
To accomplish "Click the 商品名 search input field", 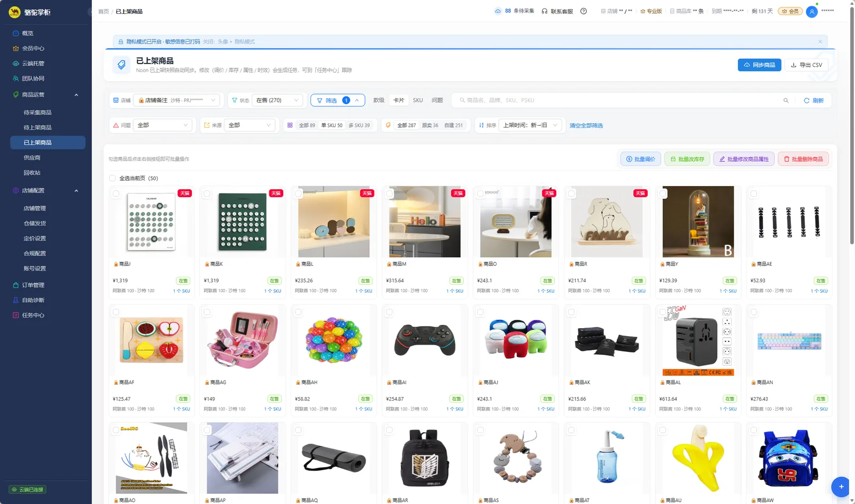I will pyautogui.click(x=620, y=100).
